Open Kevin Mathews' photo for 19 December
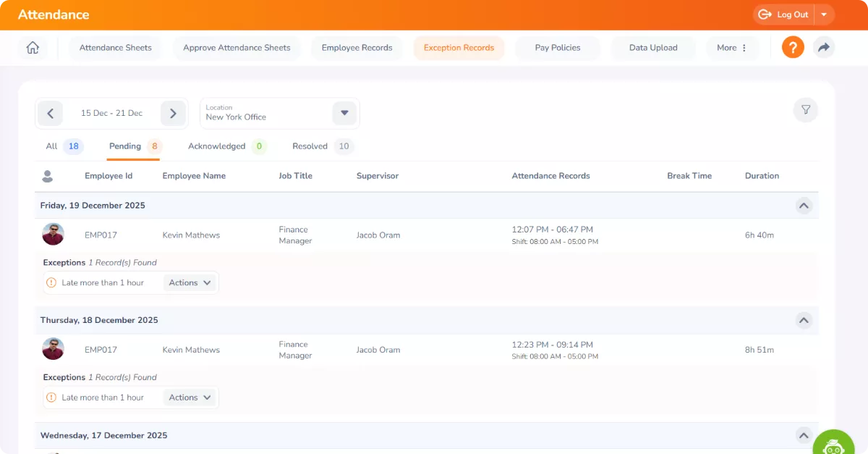 [53, 235]
